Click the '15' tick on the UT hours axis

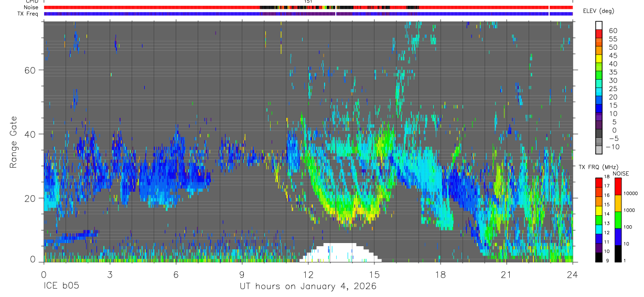pos(374,274)
